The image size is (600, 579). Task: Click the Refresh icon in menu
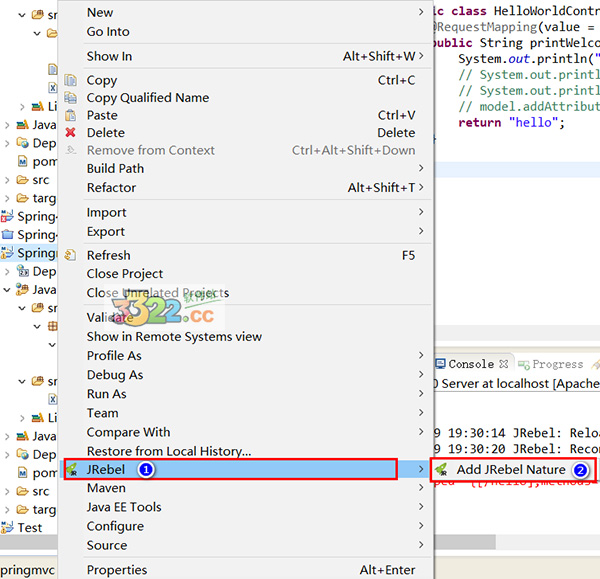click(x=70, y=255)
